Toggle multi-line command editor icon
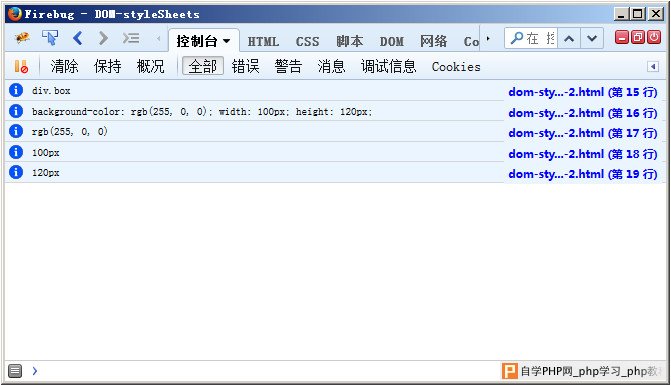The image size is (671, 385). (15, 371)
